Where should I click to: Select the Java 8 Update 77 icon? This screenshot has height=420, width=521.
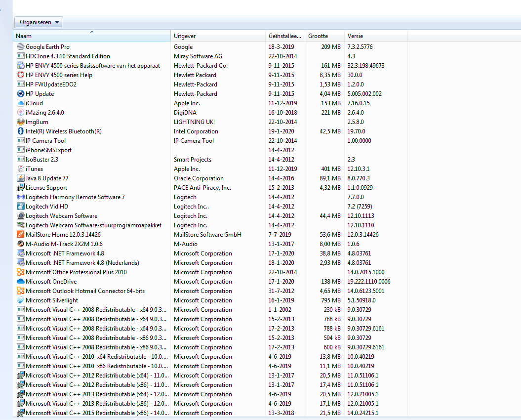21,178
